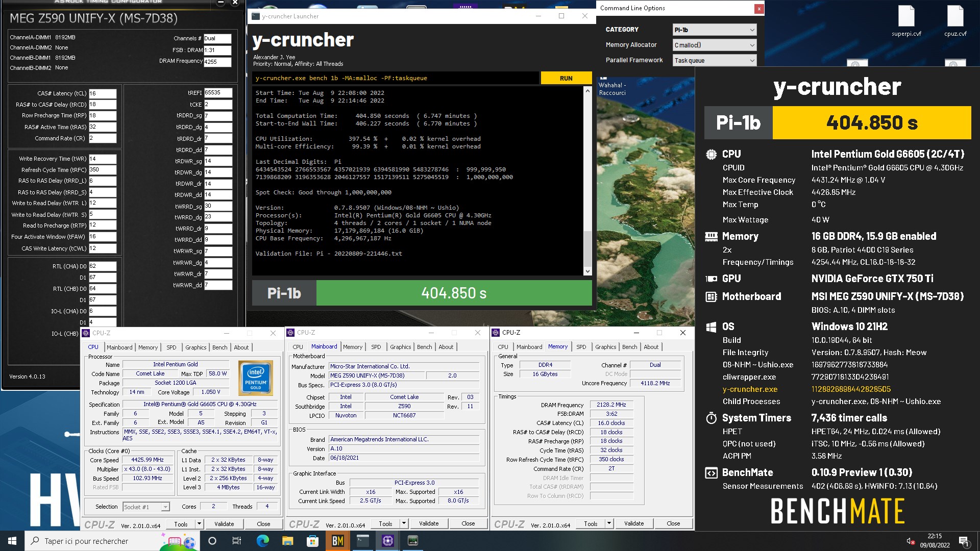Select CPU tab in CPU-Z Memory window

pyautogui.click(x=503, y=347)
